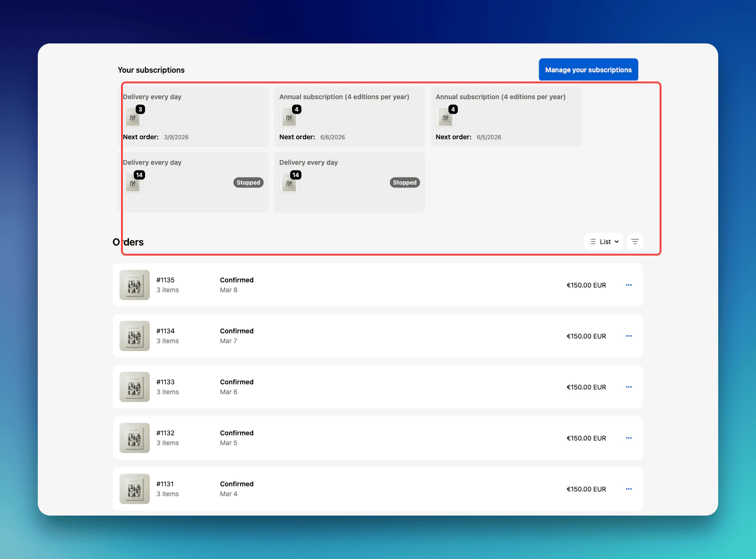Click the "Stopped" badge on the second stopped subscription
The width and height of the screenshot is (756, 559).
404,182
